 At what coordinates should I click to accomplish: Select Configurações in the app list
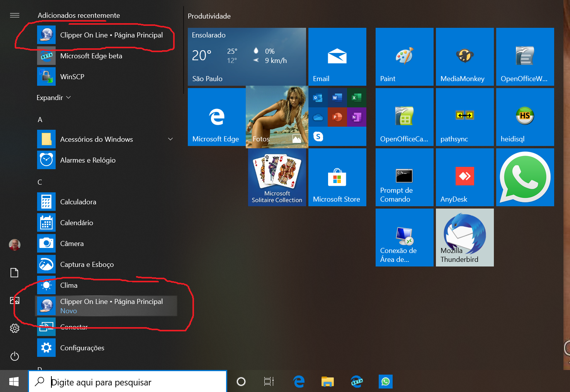[x=82, y=348]
